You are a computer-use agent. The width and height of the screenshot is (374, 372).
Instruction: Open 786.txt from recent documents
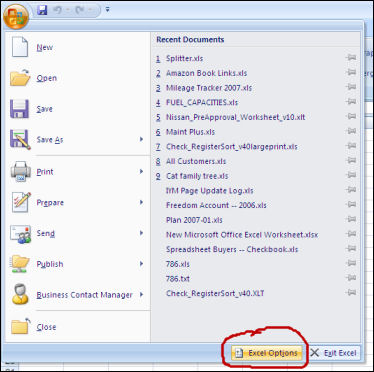178,278
